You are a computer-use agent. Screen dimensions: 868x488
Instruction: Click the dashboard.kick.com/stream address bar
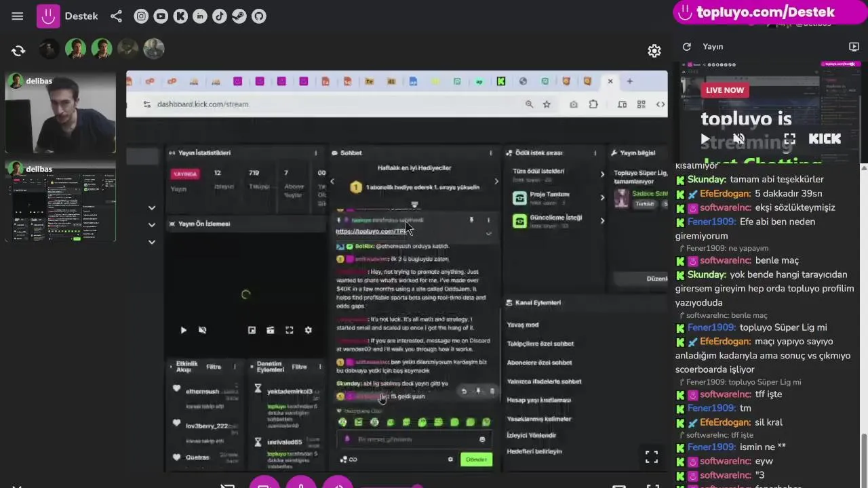coord(203,104)
